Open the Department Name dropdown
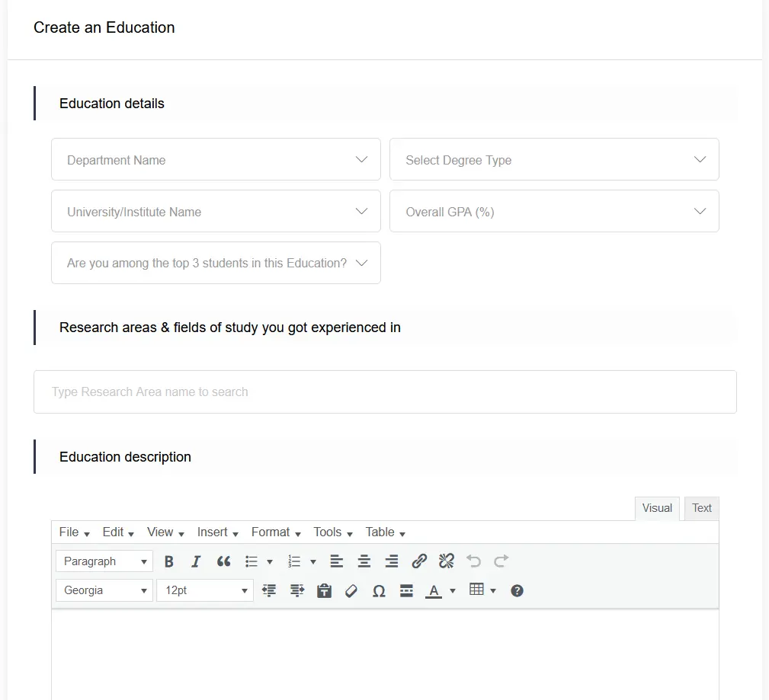The width and height of the screenshot is (769, 700). point(216,159)
